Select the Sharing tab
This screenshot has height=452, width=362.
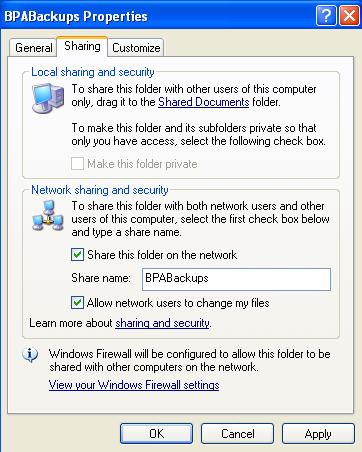pyautogui.click(x=82, y=46)
